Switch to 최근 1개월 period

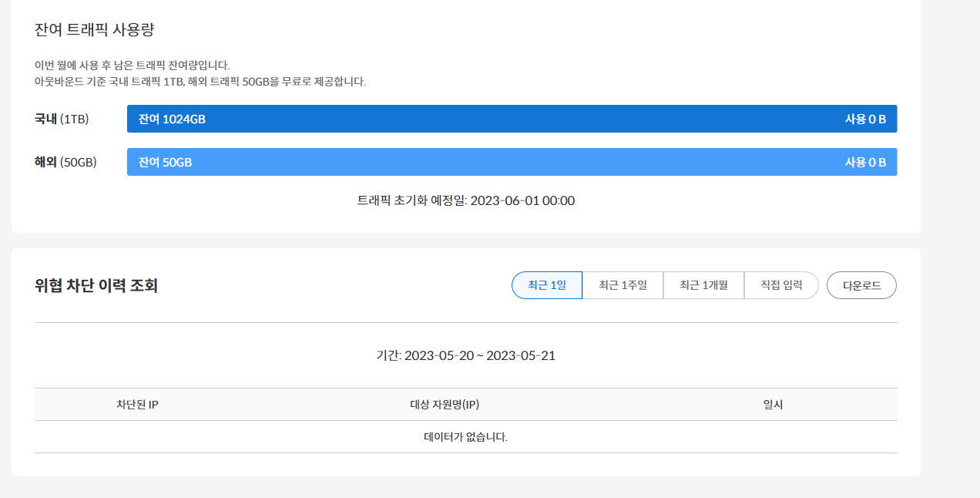703,285
